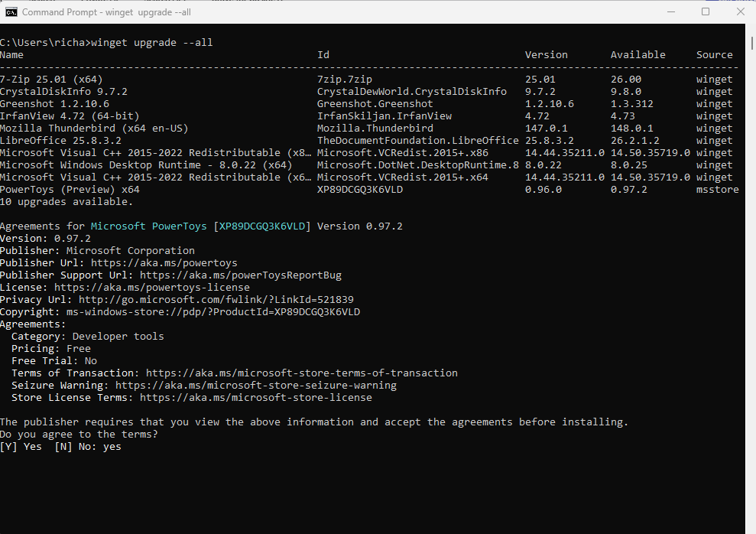Image resolution: width=756 pixels, height=534 pixels.
Task: Click the vertical scrollbar thumb
Action: (751, 43)
